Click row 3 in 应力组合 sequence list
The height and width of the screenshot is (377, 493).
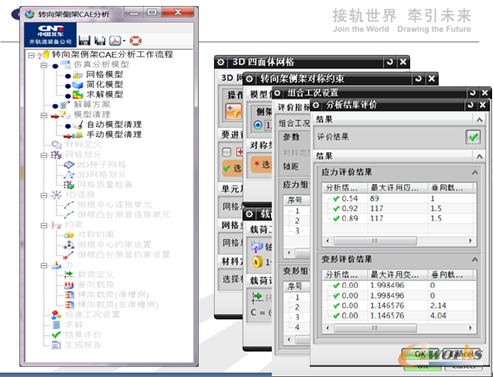click(x=297, y=231)
